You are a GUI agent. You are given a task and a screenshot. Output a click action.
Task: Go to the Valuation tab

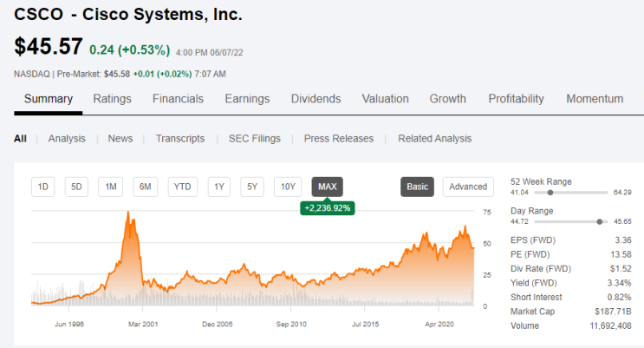(x=385, y=99)
